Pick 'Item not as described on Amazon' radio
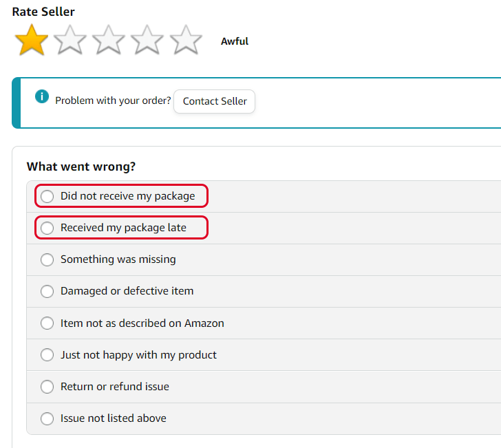Image resolution: width=501 pixels, height=448 pixels. (47, 323)
